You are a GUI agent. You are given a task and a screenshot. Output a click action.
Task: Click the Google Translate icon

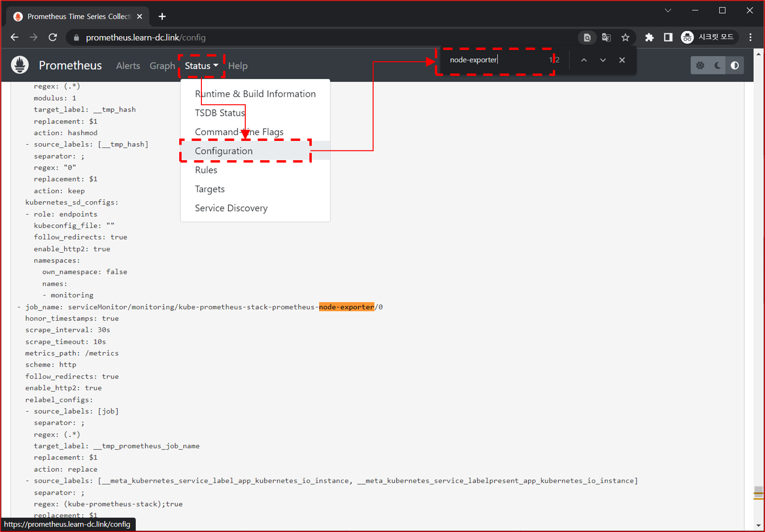[x=606, y=37]
